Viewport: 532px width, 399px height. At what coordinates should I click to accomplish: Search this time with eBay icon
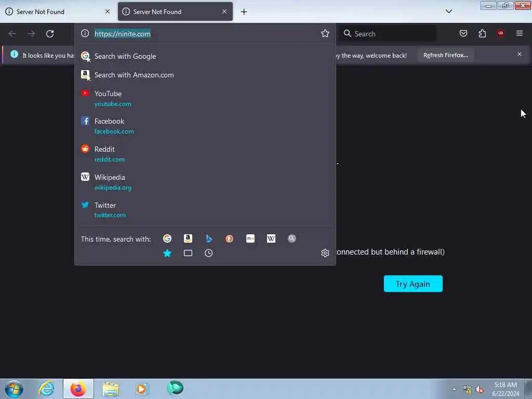pyautogui.click(x=250, y=238)
